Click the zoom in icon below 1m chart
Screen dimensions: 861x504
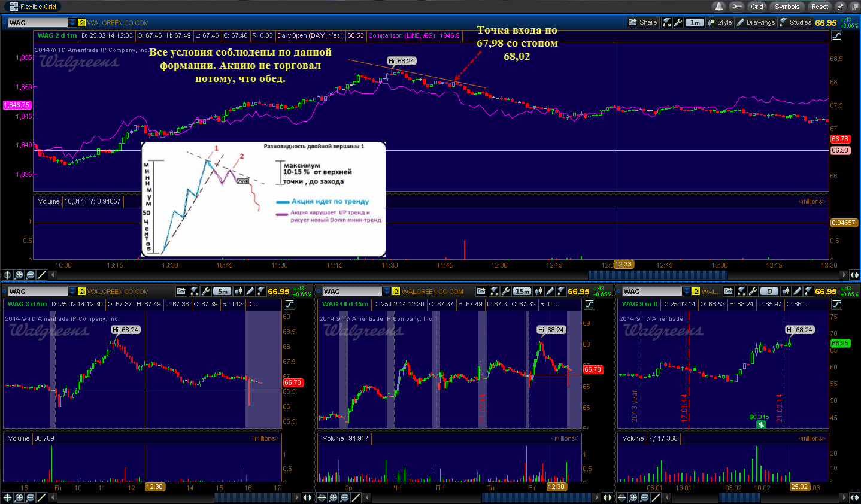[19, 275]
